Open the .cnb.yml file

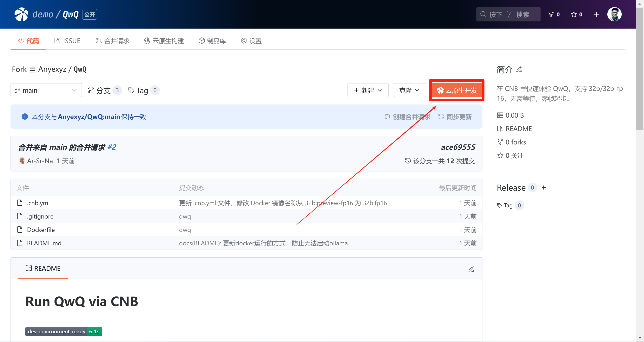pos(38,203)
